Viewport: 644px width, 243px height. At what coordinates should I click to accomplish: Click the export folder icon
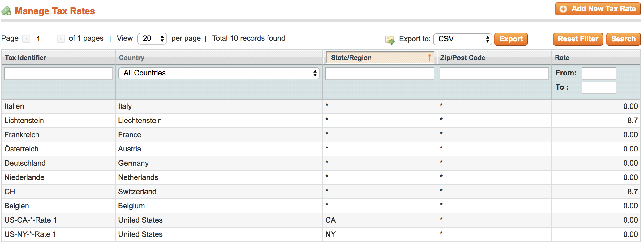(x=389, y=40)
